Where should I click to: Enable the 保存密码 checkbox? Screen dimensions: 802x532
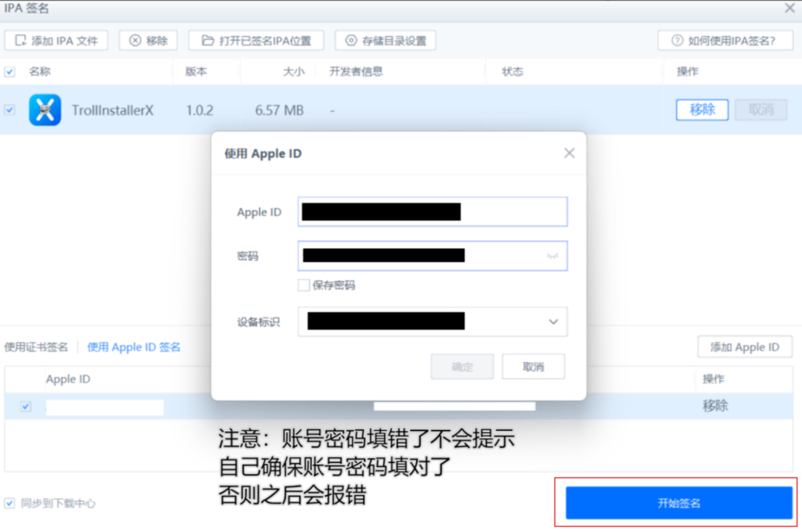[304, 285]
